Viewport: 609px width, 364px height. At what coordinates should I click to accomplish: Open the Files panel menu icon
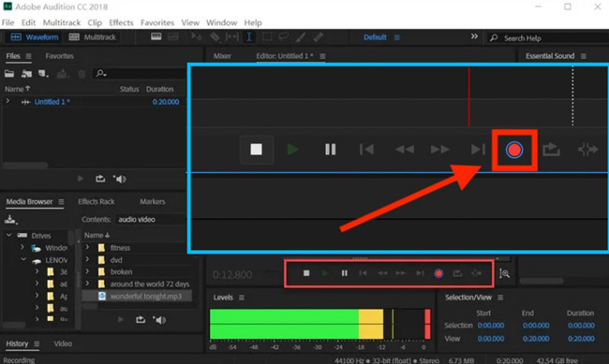[28, 56]
